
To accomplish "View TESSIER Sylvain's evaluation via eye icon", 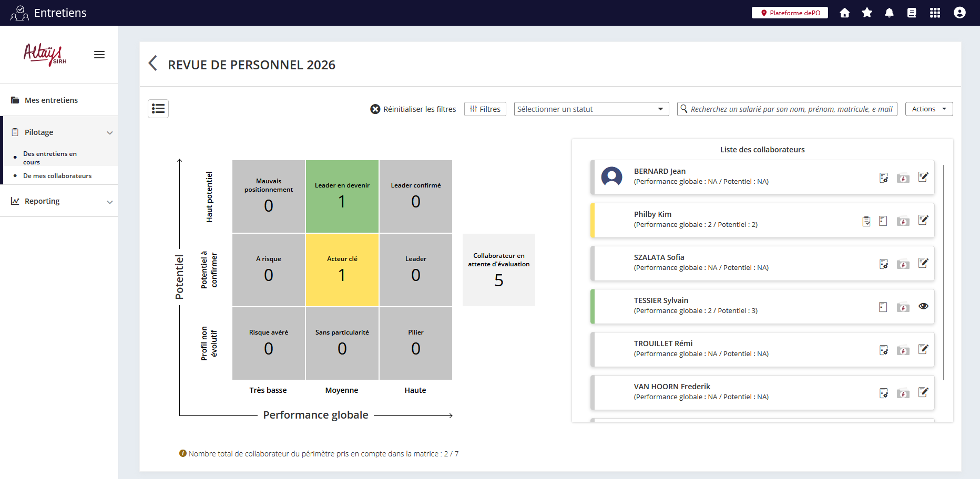I will click(923, 306).
